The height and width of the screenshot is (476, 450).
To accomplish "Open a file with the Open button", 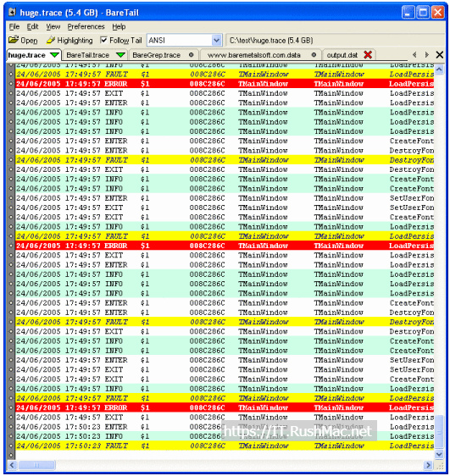I will coord(23,41).
